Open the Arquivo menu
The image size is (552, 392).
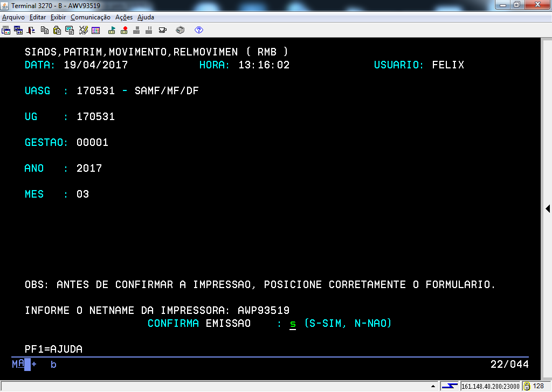(13, 17)
